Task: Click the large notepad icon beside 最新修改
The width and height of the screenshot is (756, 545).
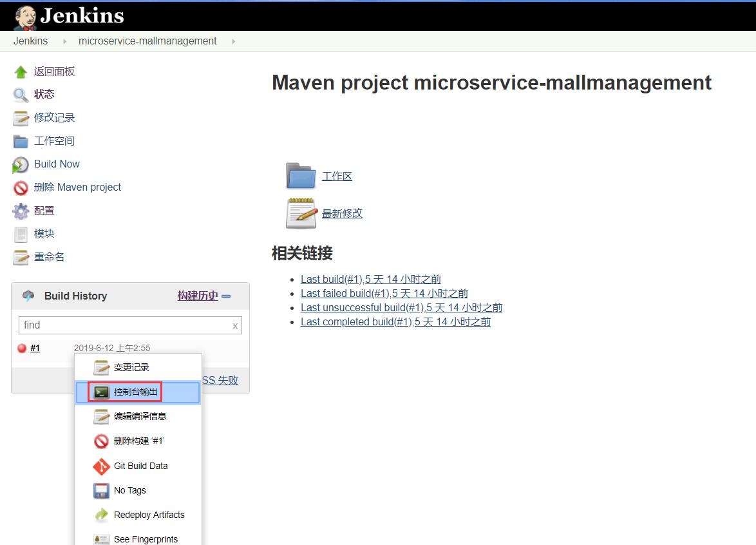Action: click(x=302, y=213)
